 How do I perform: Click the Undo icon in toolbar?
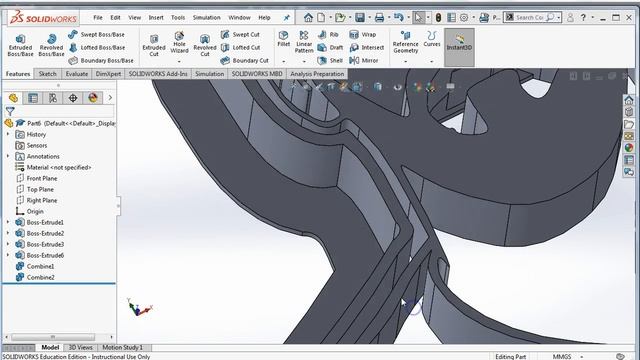point(399,18)
